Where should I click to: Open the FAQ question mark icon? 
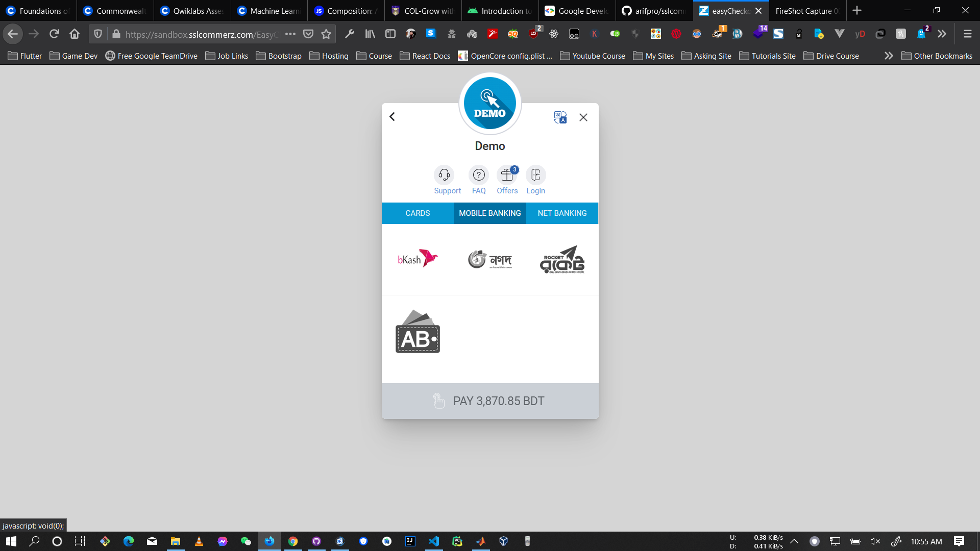click(x=479, y=175)
